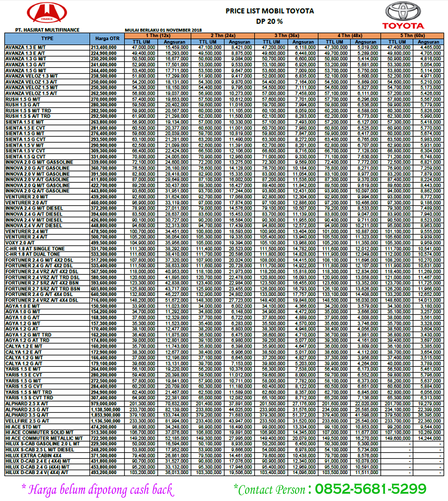Click the Contact Person label

[x=270, y=489]
